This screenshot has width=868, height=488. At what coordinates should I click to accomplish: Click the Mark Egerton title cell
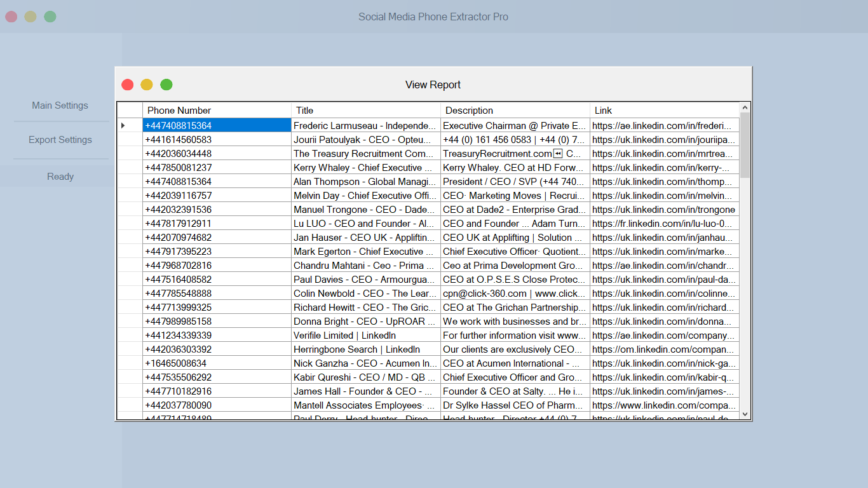(x=366, y=252)
